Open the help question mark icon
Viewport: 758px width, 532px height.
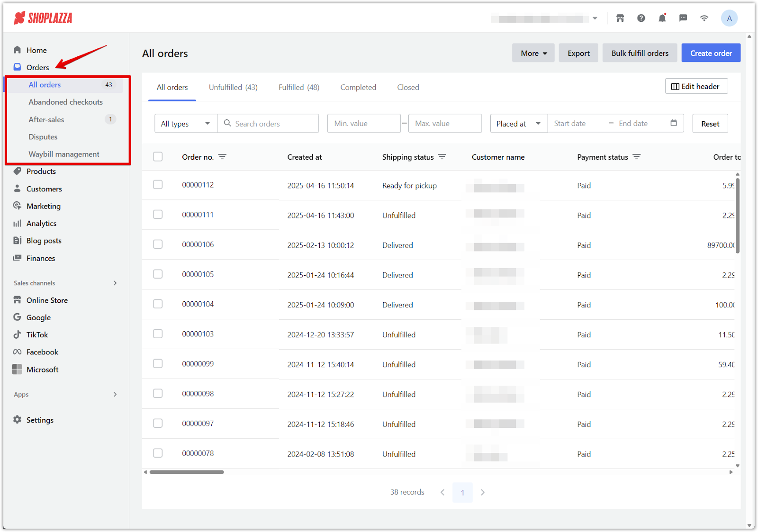tap(641, 18)
